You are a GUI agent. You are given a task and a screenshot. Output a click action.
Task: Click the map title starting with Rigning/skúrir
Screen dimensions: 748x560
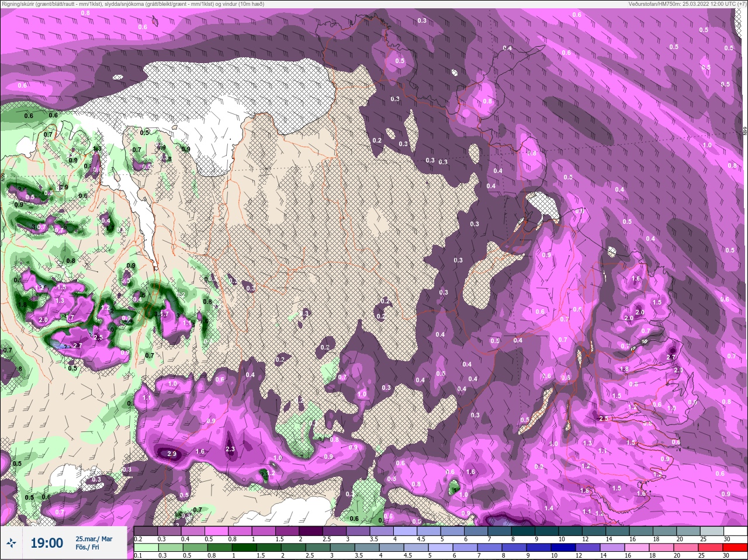pyautogui.click(x=133, y=4)
